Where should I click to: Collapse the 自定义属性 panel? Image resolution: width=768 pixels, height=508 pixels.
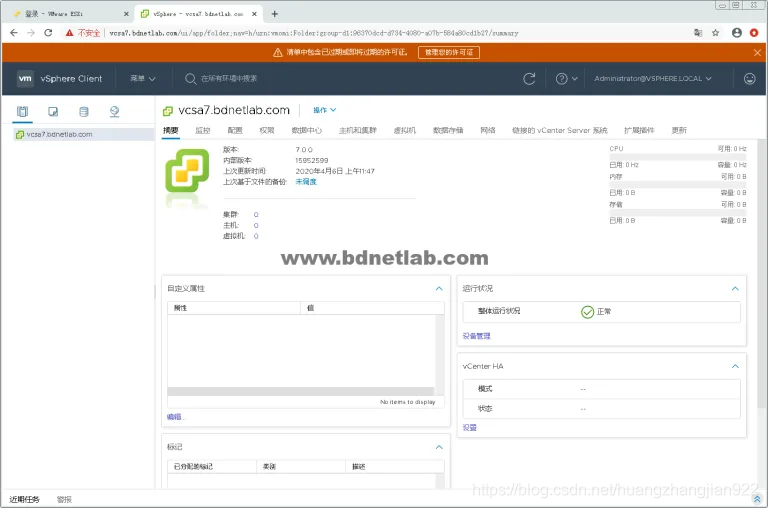(439, 289)
